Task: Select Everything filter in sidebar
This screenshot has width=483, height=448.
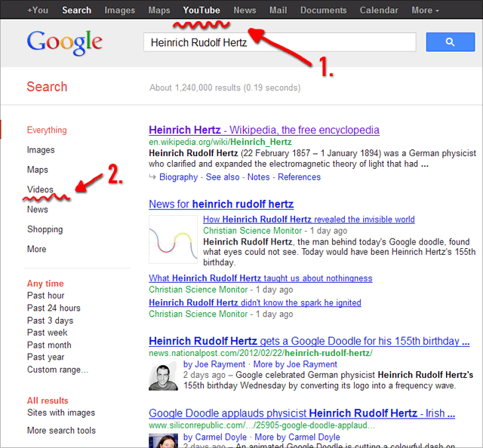Action: tap(47, 130)
